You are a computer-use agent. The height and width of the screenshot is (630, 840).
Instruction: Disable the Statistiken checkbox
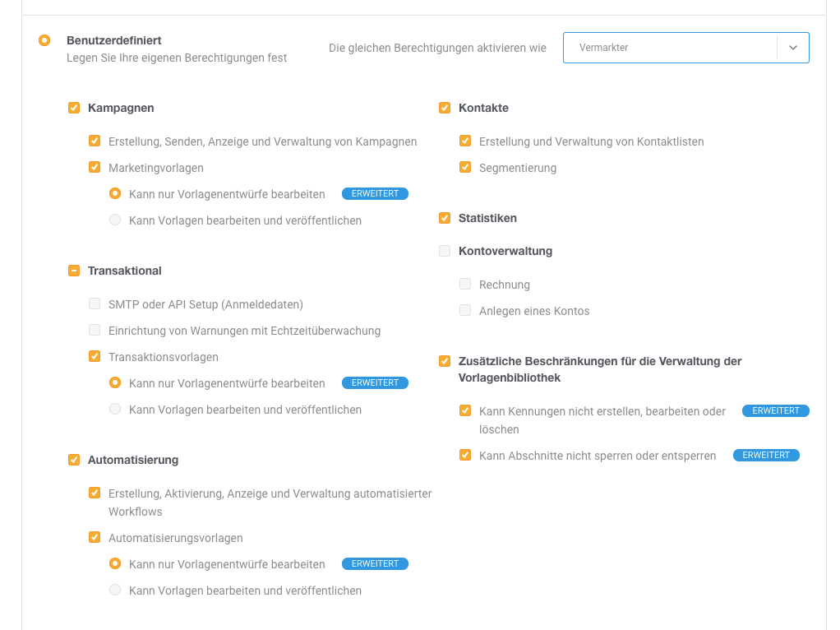[x=445, y=218]
